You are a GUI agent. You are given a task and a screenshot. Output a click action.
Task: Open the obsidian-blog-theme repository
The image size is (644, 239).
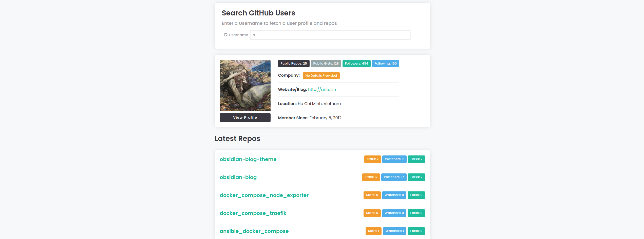click(248, 159)
